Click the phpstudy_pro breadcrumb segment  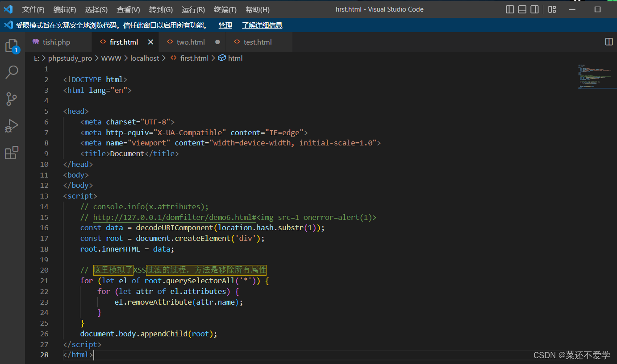70,58
